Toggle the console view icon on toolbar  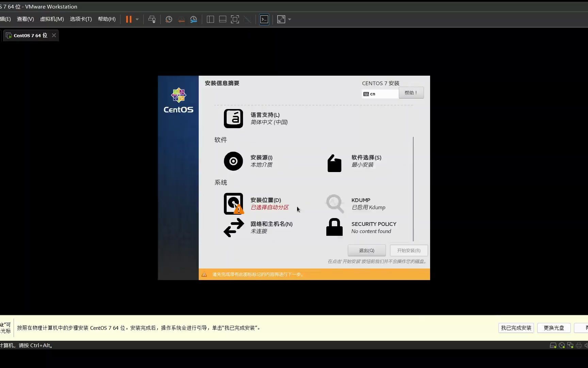[x=264, y=19]
